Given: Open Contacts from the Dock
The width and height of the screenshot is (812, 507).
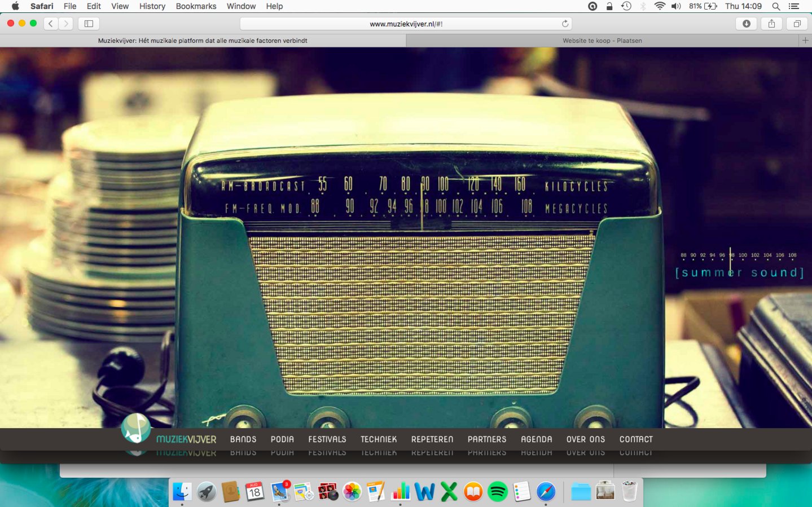Looking at the screenshot, I should 231,492.
